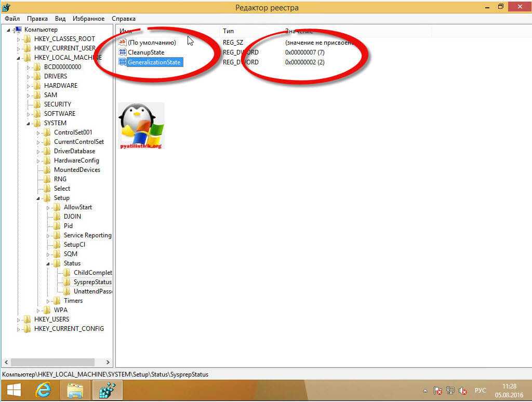Click the HardwareConfig folder icon
Image resolution: width=532 pixels, height=402 pixels.
47,160
